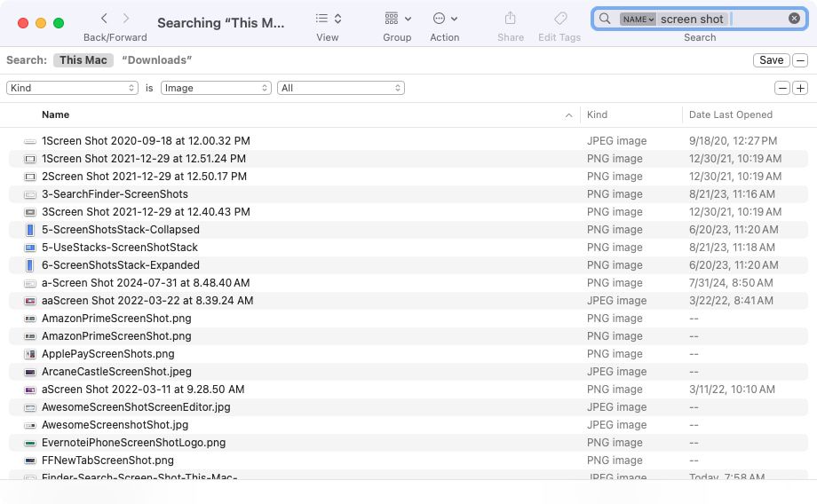
Task: Clear the search field text
Action: (794, 19)
